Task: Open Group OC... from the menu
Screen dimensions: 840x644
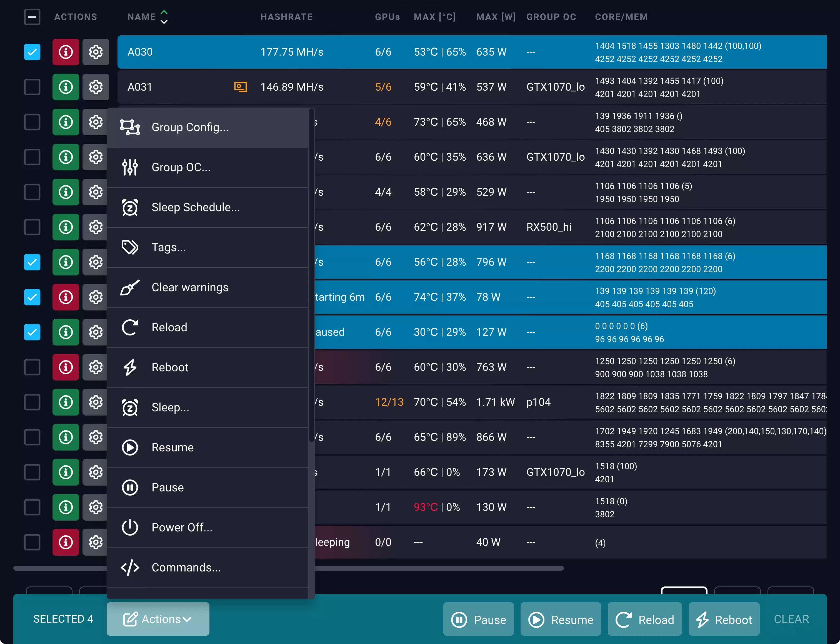Action: coord(181,168)
